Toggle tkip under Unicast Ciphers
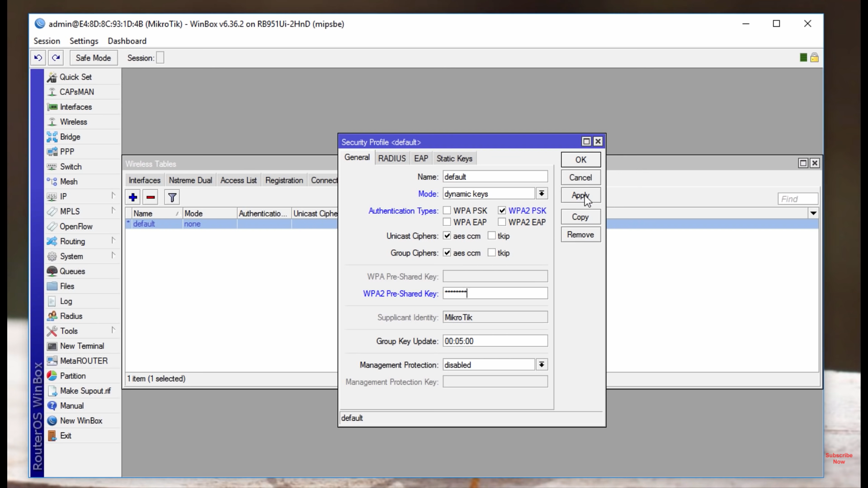The width and height of the screenshot is (868, 488). [x=492, y=236]
